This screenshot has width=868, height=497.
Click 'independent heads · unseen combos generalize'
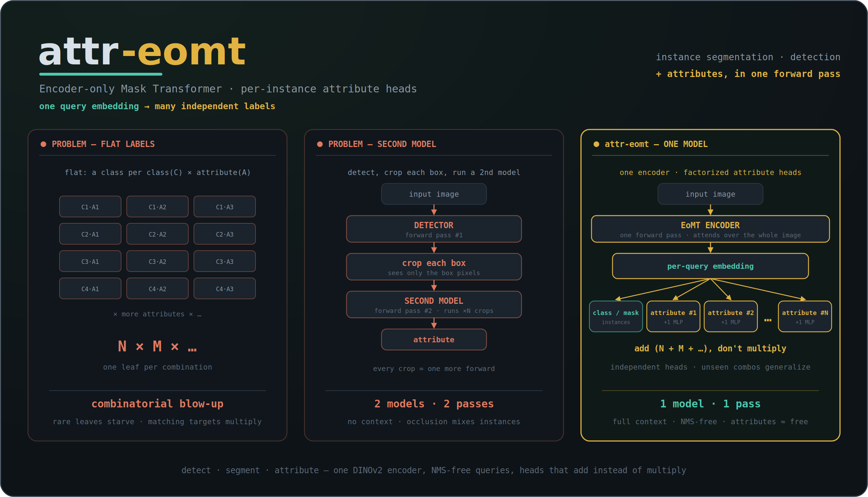click(x=710, y=367)
